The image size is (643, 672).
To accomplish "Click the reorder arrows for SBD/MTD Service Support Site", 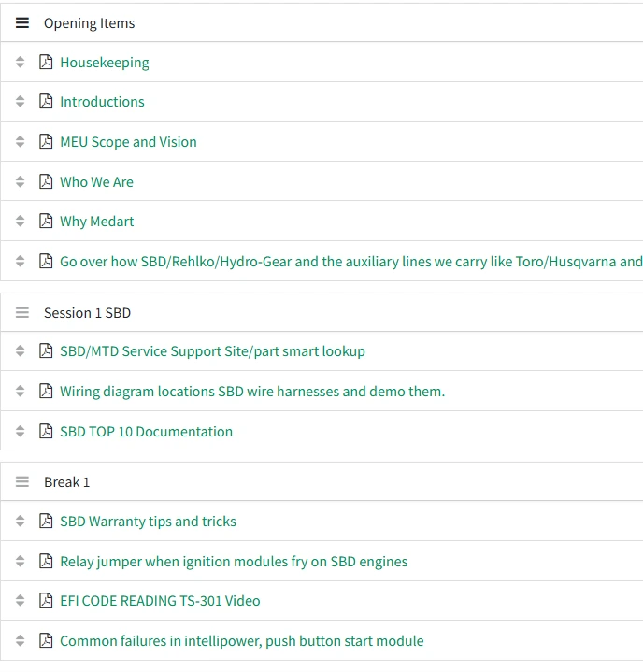I will [x=21, y=350].
